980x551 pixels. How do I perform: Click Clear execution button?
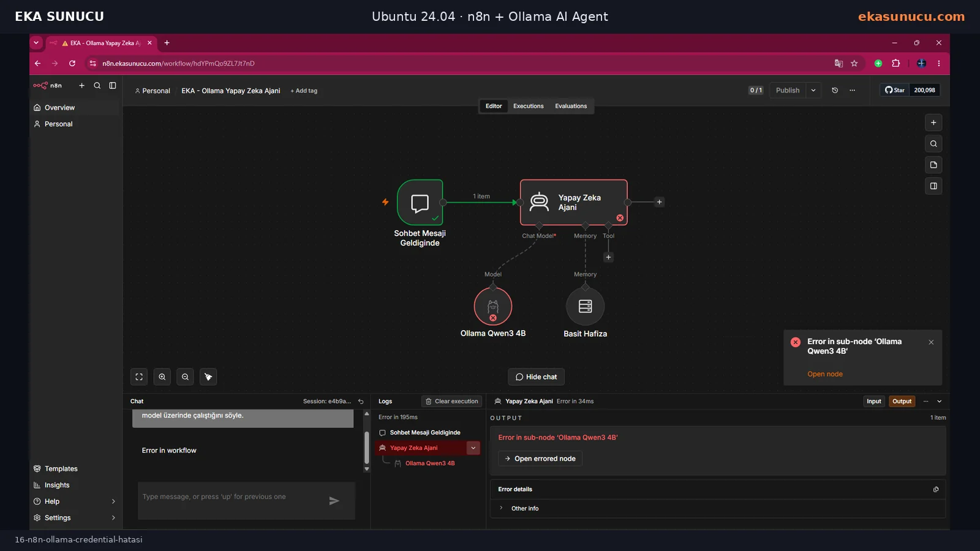(452, 402)
